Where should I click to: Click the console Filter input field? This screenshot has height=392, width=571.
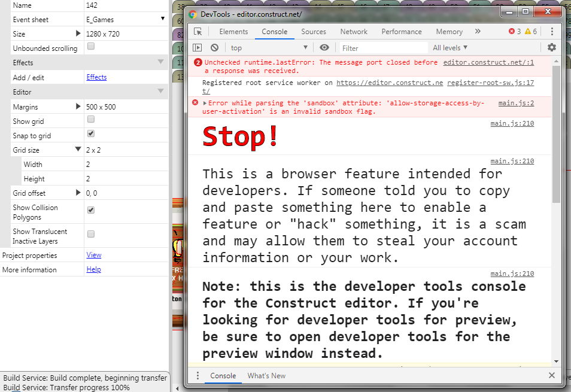click(x=384, y=48)
